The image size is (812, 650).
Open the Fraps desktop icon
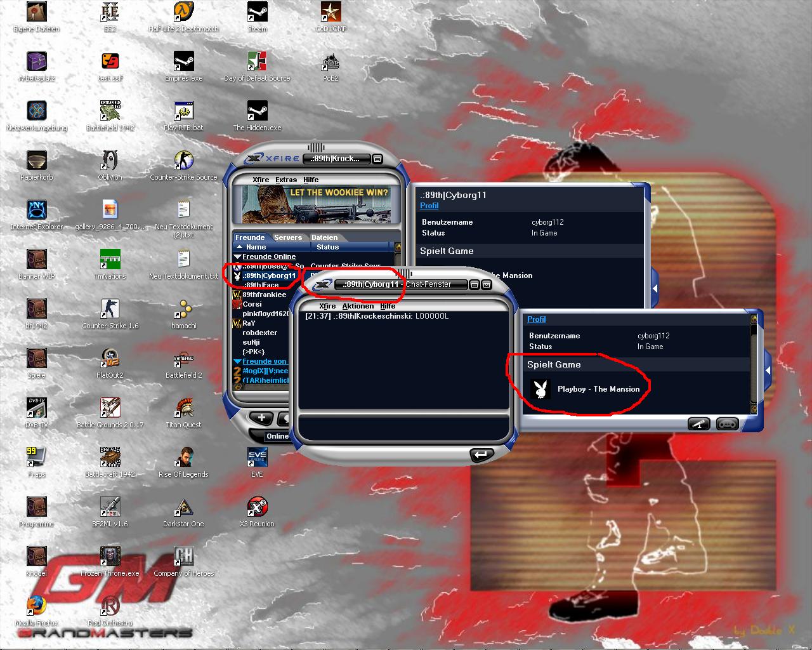coord(36,463)
